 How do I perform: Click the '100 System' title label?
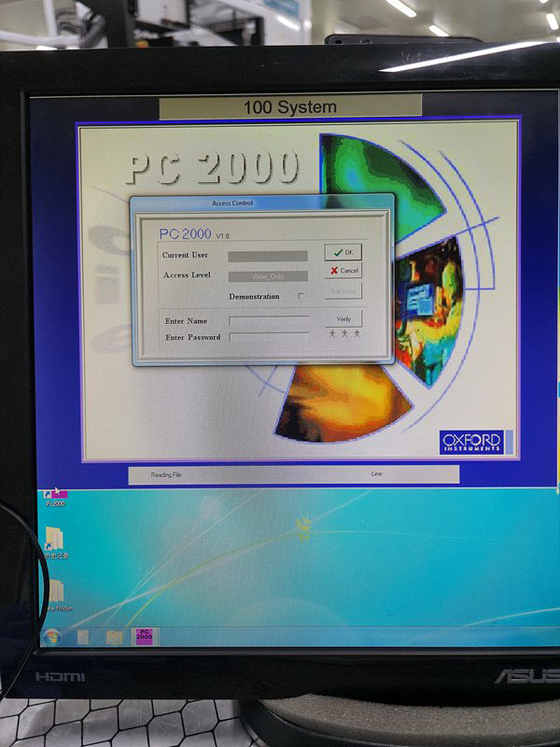click(290, 106)
